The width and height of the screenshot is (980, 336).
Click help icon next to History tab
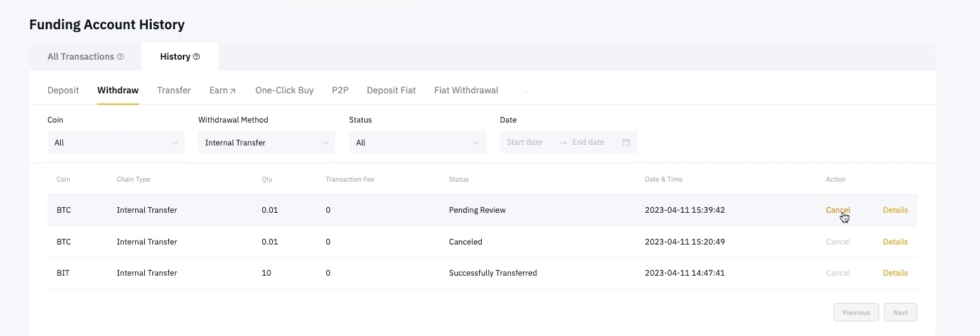pos(197,57)
